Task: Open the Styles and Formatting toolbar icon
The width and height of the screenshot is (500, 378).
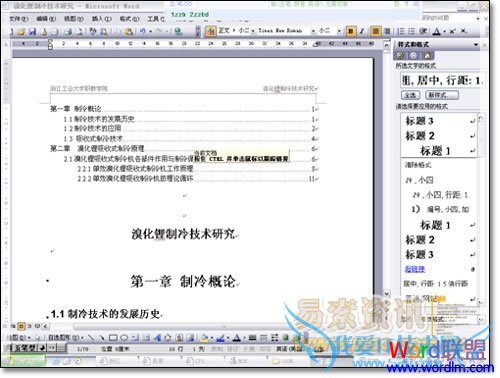Action: [211, 31]
